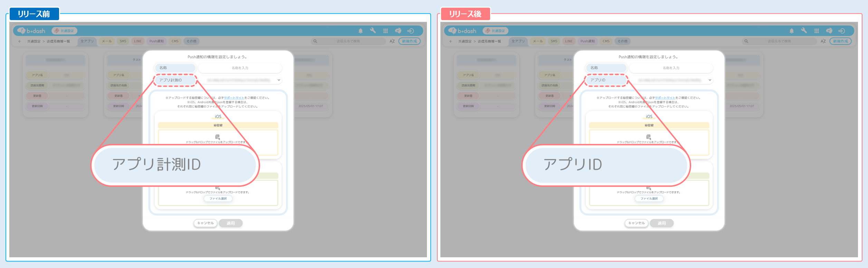868x268 pixels.
Task: Select the メール tab in リリース前 screenshot
Action: coord(107,41)
